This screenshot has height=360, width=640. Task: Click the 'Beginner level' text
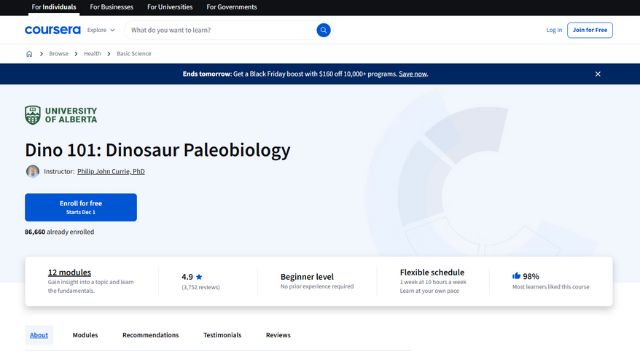(x=307, y=277)
